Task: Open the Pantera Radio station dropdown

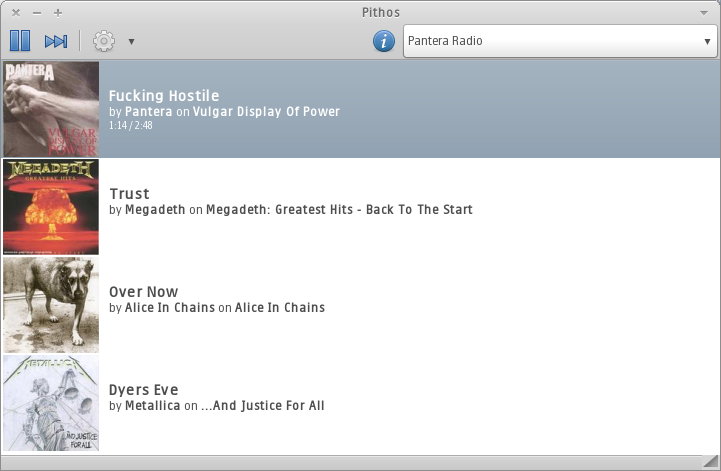Action: point(560,41)
